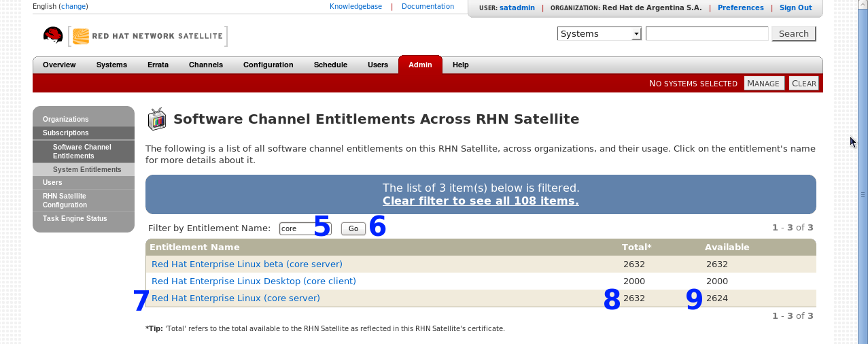Open the Schedule tab
Image resolution: width=868 pixels, height=344 pixels.
pos(330,65)
